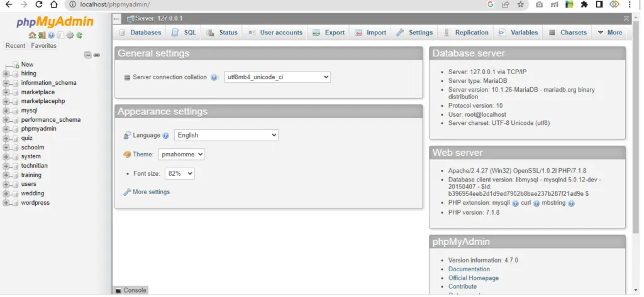The image size is (644, 297).
Task: Click the link with main panel chain icon
Action: 97,55
